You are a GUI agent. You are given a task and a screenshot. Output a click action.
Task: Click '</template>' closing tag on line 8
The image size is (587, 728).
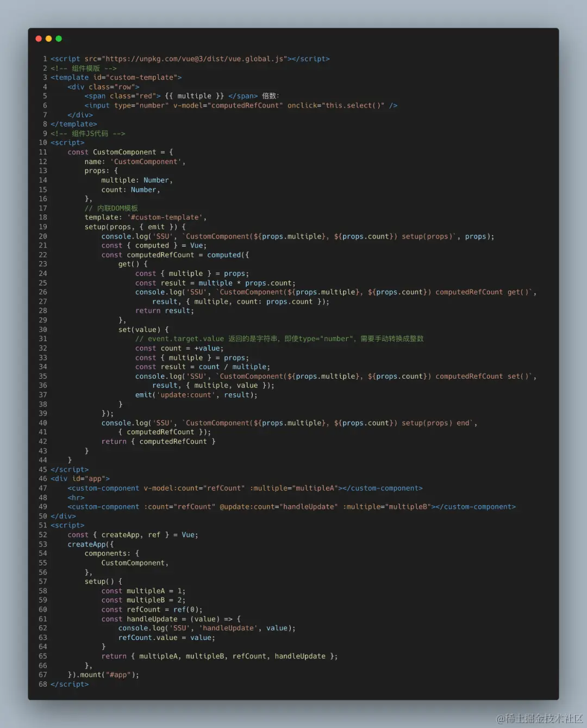tap(74, 124)
